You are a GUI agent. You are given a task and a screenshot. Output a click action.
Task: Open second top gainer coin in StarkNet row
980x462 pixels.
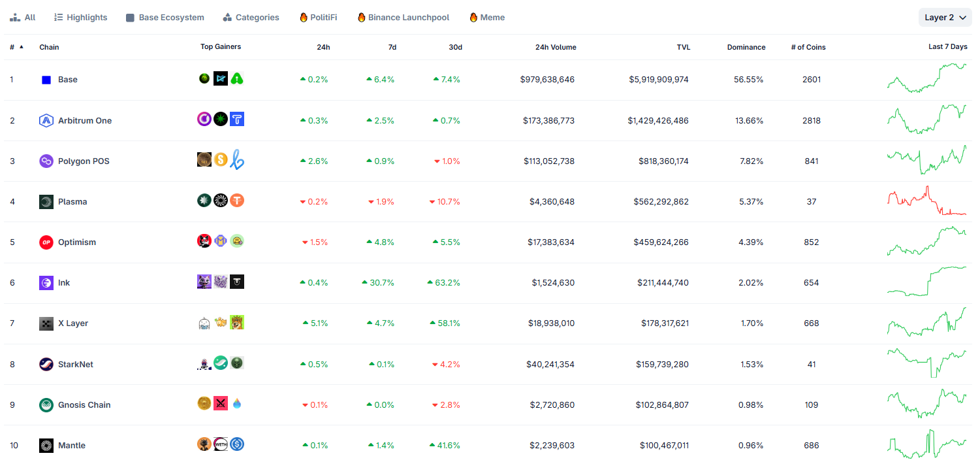221,363
